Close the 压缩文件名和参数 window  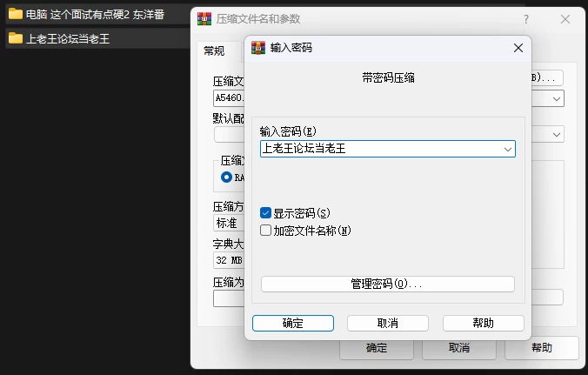(x=565, y=19)
